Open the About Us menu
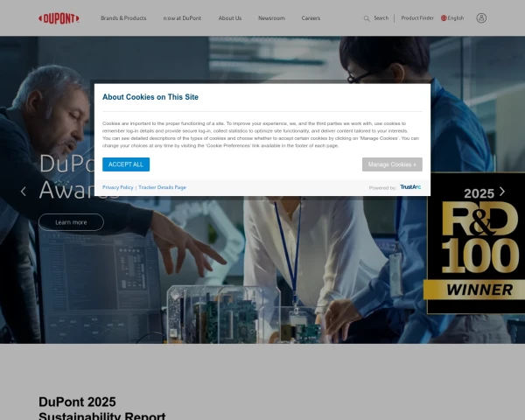The height and width of the screenshot is (420, 525). [x=230, y=17]
